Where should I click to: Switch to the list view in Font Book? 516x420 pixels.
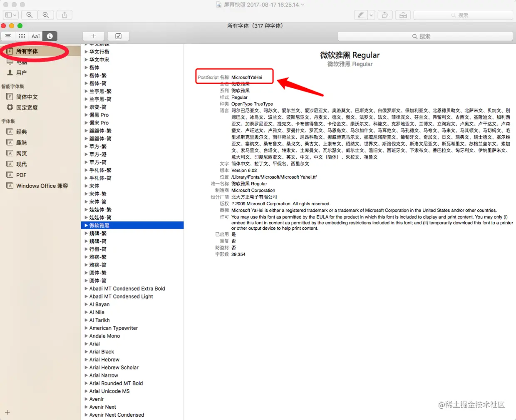8,36
